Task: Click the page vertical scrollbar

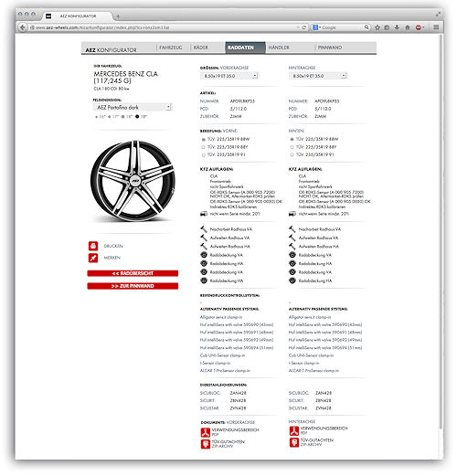Action: pyautogui.click(x=441, y=231)
